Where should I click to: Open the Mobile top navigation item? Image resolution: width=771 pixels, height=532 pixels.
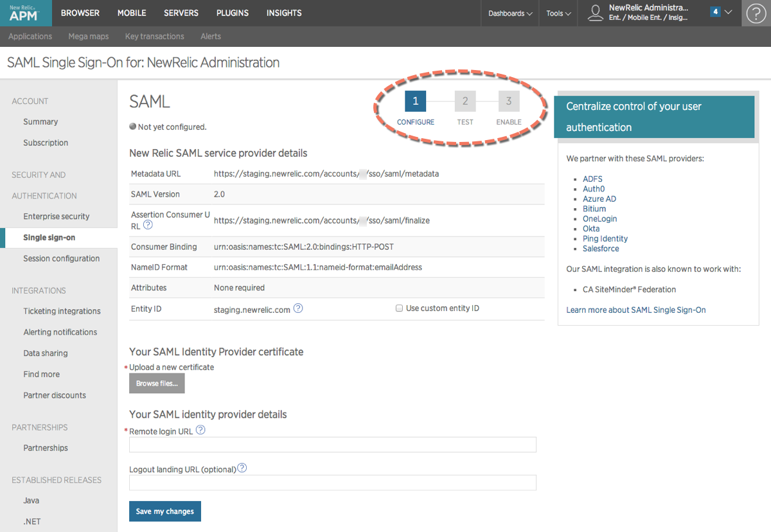(132, 13)
